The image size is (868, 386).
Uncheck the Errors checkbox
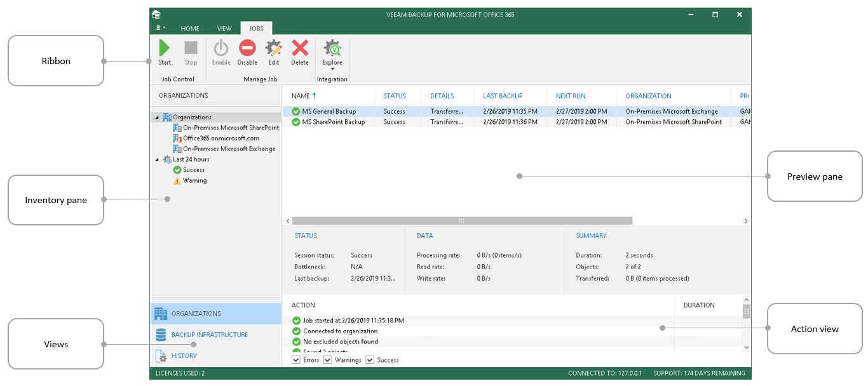click(296, 360)
